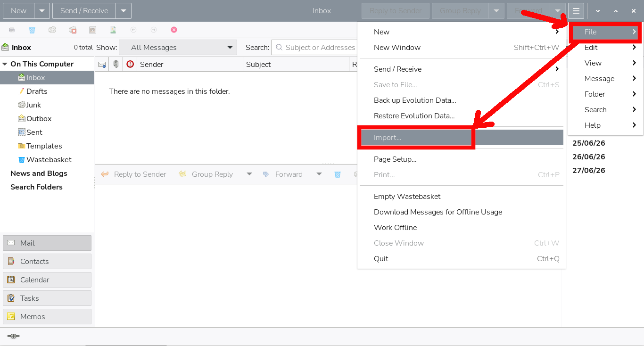Open the Edit submenu
The image size is (644, 346).
pos(605,48)
